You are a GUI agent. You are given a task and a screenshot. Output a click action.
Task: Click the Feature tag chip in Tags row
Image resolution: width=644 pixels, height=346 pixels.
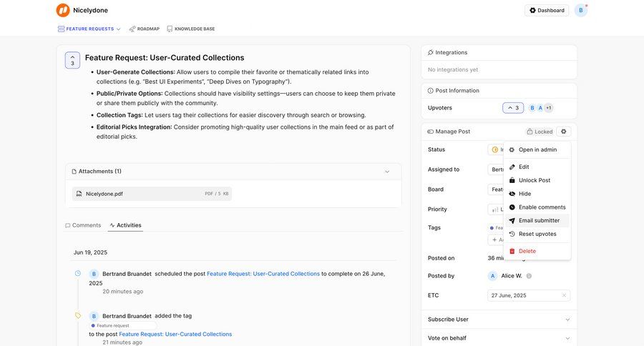tap(496, 228)
